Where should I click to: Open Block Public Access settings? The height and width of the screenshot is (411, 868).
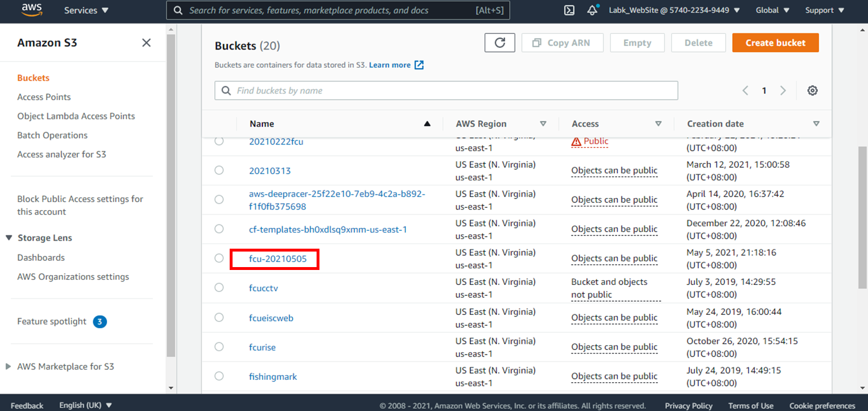pos(81,205)
